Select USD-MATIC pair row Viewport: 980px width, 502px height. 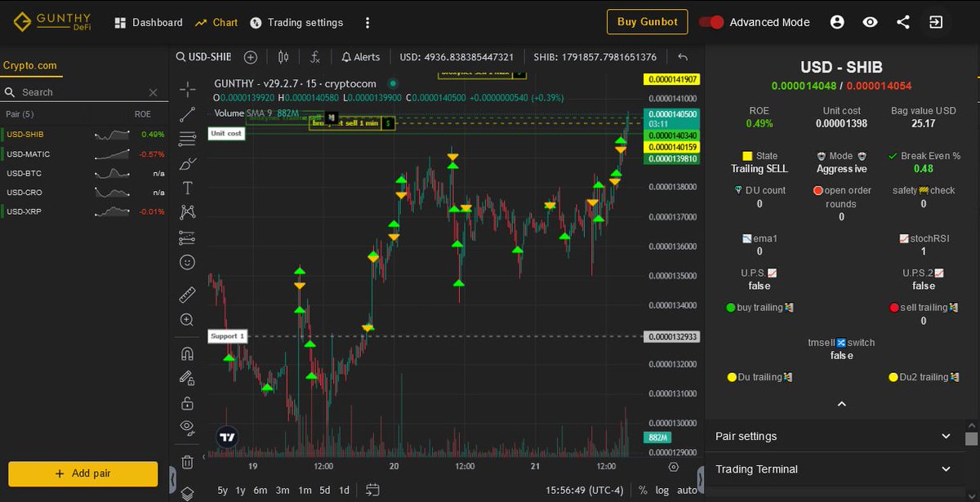tap(84, 153)
